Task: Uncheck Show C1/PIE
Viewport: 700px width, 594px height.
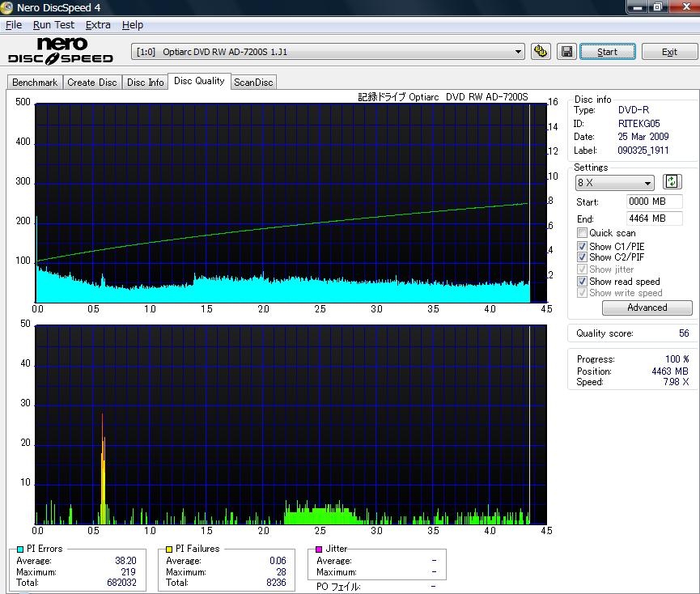Action: point(582,246)
